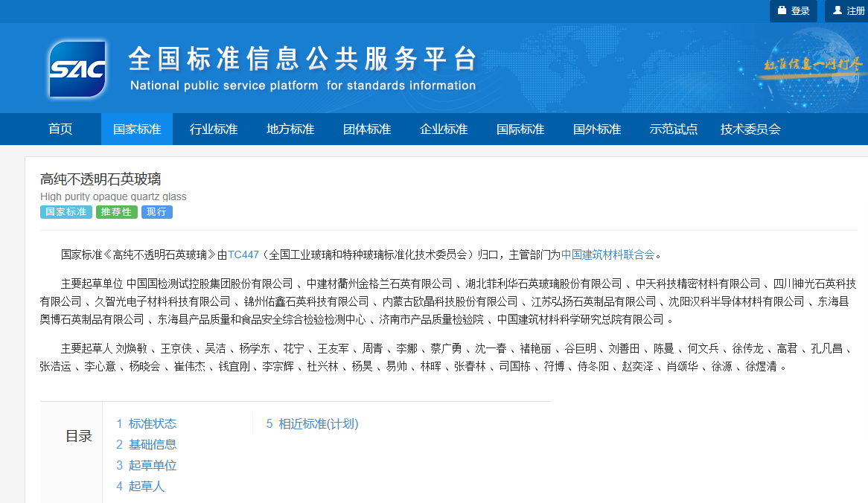Image resolution: width=868 pixels, height=503 pixels.
Task: Jump to 2 基础信息 section
Action: pos(147,445)
